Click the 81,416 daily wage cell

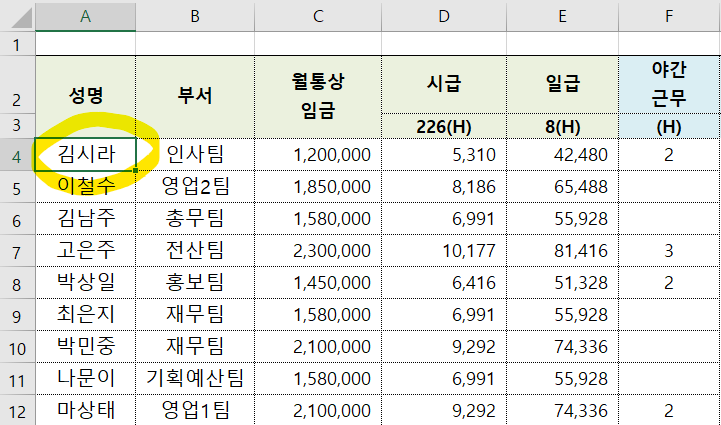562,251
